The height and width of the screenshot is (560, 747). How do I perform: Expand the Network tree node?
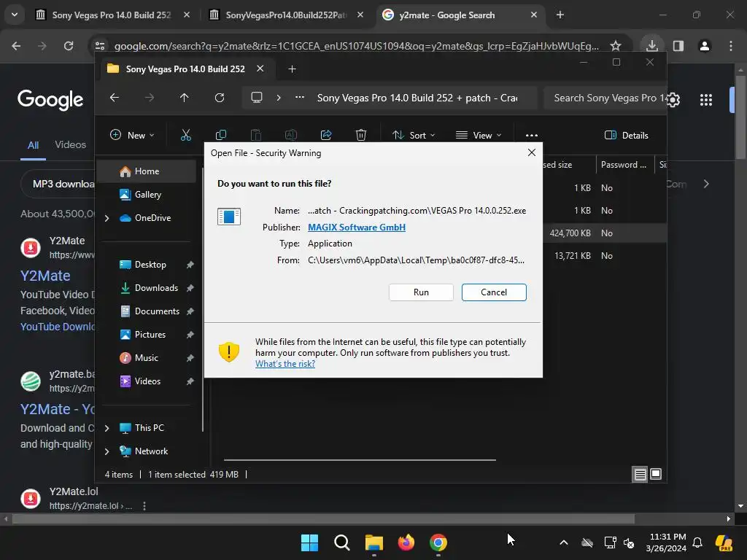tap(107, 451)
